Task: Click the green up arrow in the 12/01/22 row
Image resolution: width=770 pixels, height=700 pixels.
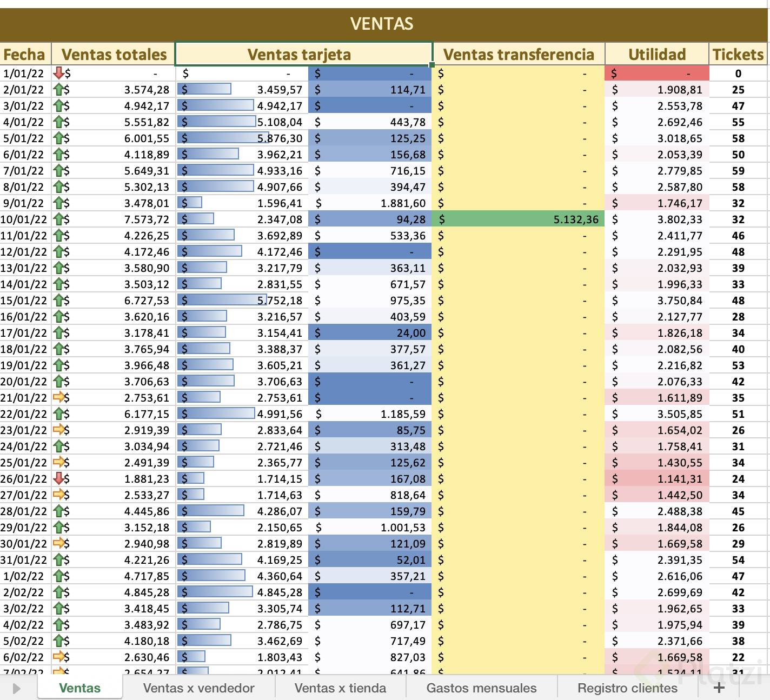Action: [59, 251]
